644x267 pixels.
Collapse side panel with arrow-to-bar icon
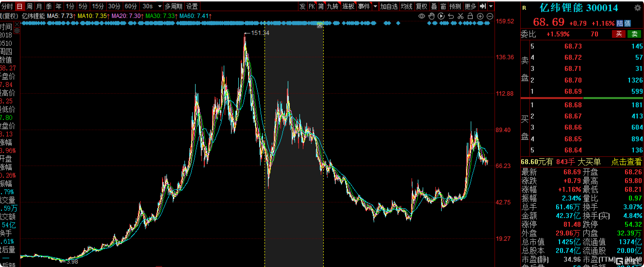[483, 6]
